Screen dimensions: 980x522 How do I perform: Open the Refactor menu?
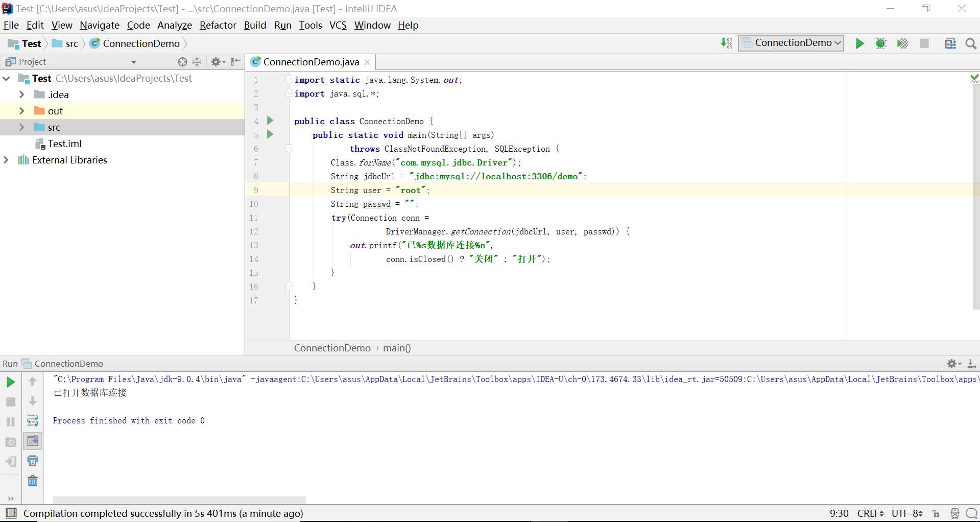218,25
